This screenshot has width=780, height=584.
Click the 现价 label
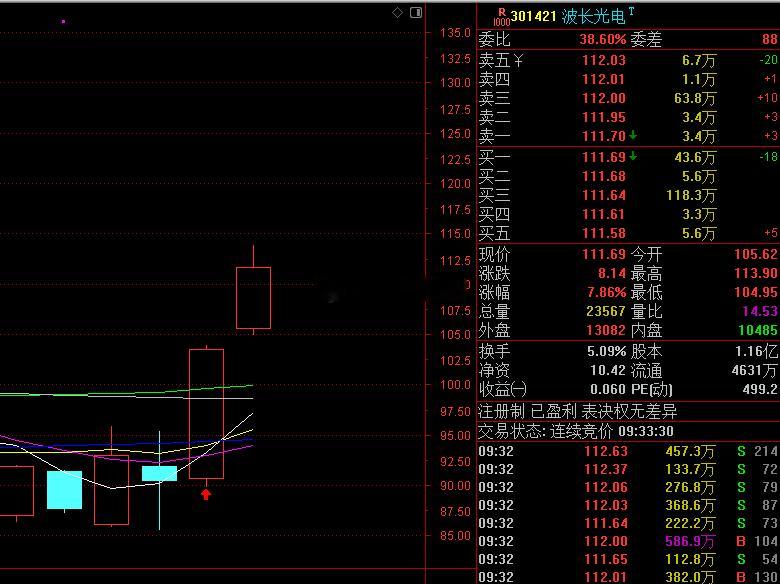(x=494, y=255)
